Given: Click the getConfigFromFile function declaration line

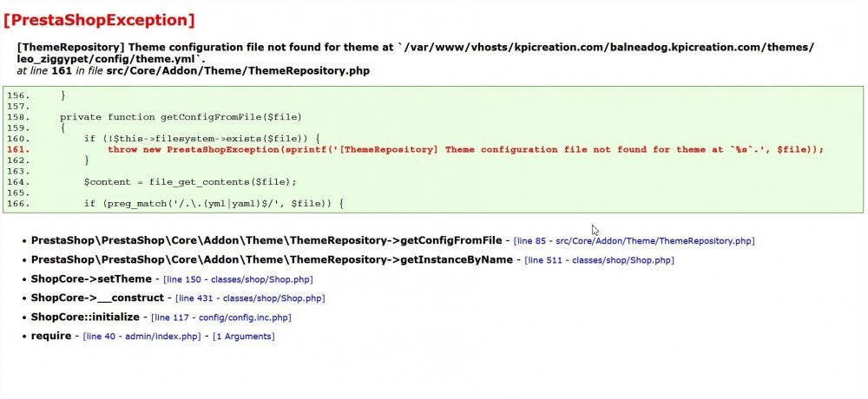Looking at the screenshot, I should click(181, 117).
